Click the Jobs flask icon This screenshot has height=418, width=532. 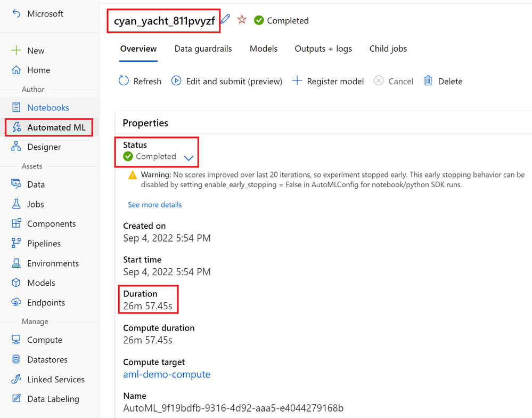tap(16, 204)
